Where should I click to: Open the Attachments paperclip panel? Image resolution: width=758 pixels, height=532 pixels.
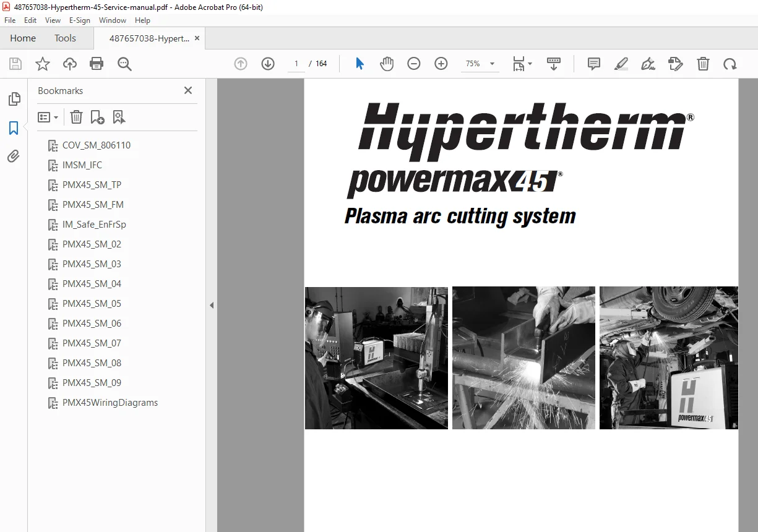click(14, 157)
